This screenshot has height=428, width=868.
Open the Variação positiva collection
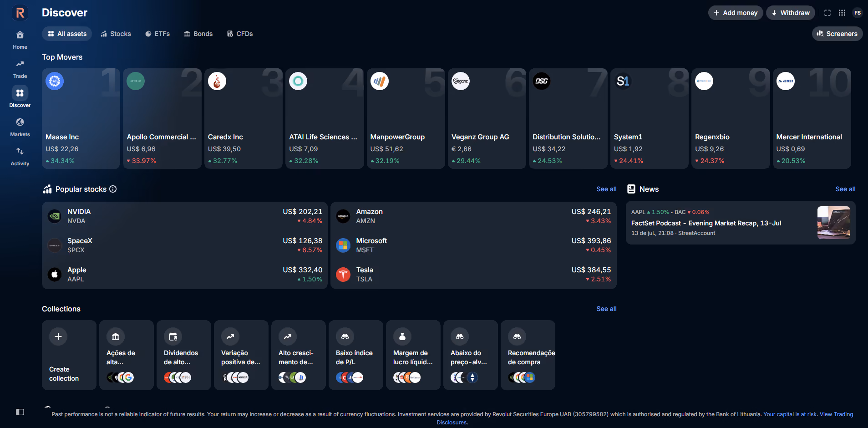click(241, 355)
